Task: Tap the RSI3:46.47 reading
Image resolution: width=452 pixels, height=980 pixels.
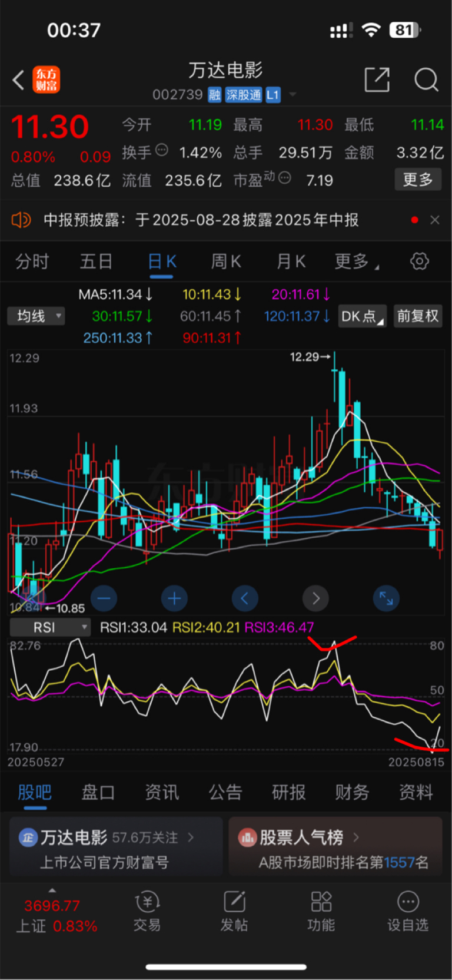Action: coord(279,628)
